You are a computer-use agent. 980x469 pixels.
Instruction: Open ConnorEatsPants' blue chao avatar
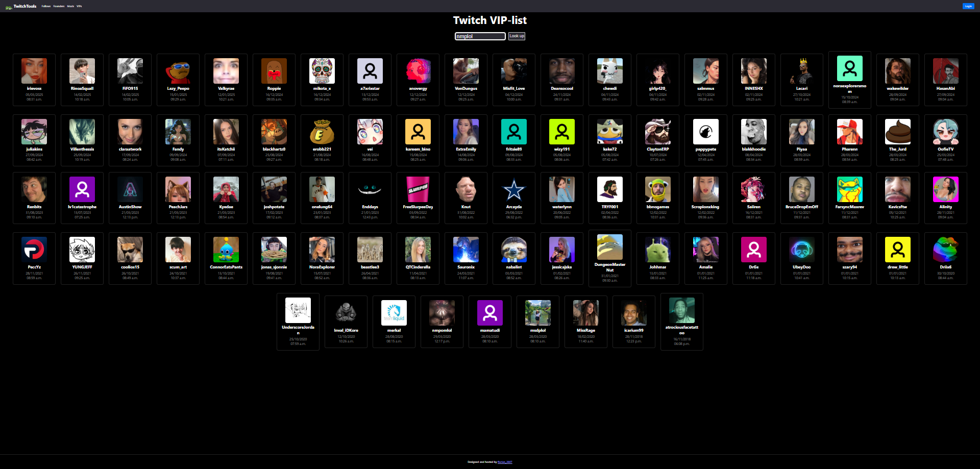click(x=226, y=250)
